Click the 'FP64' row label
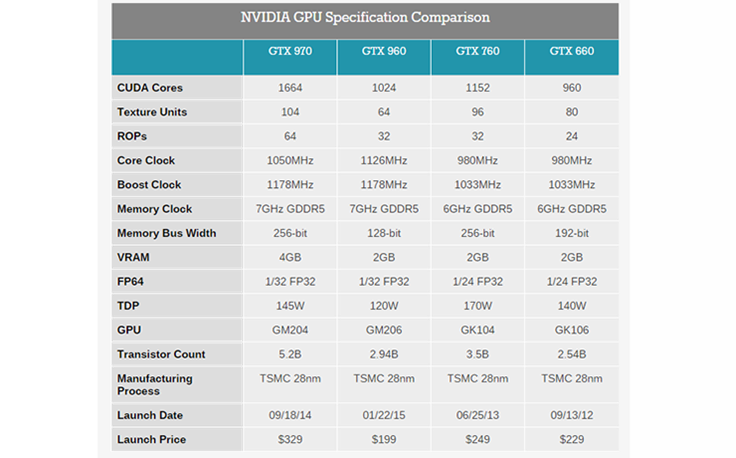This screenshot has height=458, width=736. (x=130, y=282)
